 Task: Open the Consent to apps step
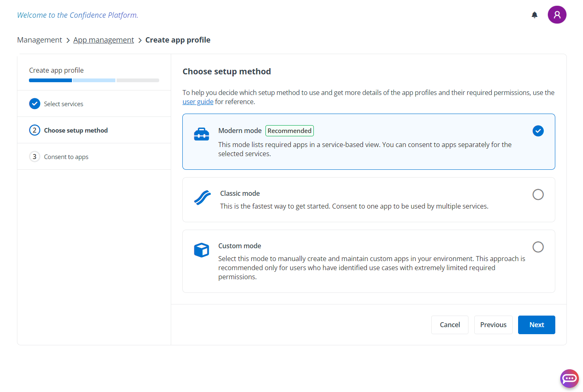click(66, 157)
